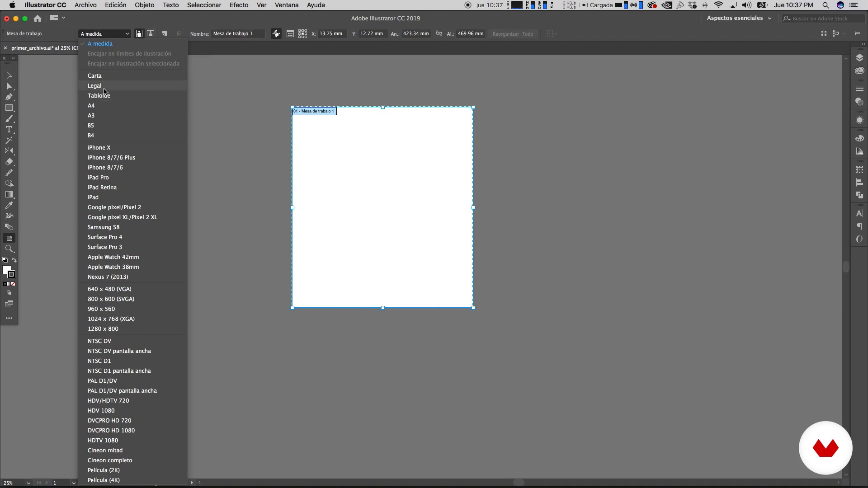This screenshot has height=488, width=868.
Task: Select the Artboard tool
Action: [9, 238]
